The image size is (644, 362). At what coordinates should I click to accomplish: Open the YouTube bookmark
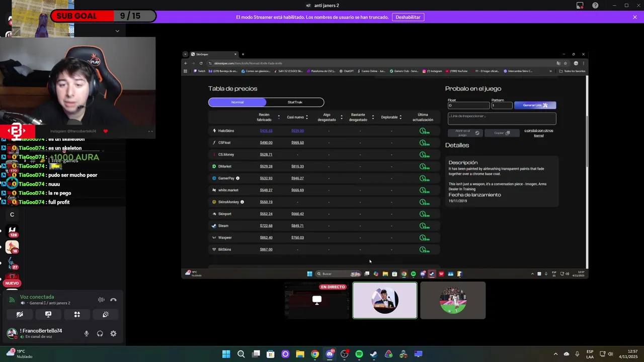tap(457, 71)
